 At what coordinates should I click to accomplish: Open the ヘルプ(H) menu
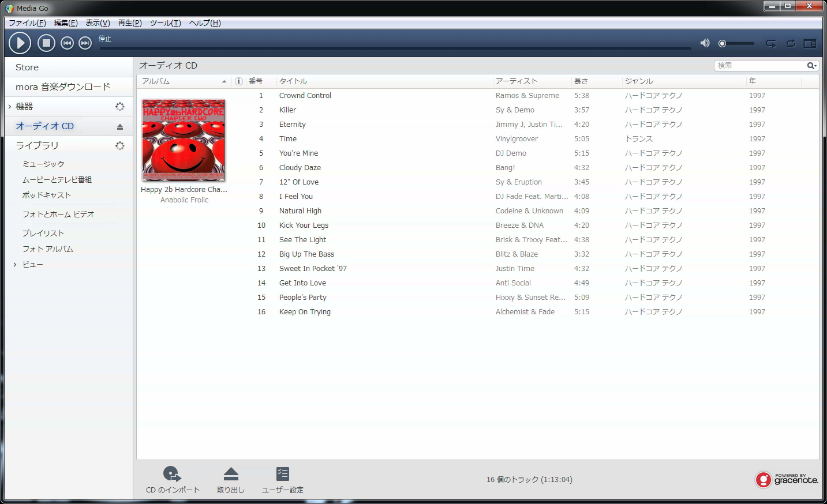pyautogui.click(x=205, y=23)
